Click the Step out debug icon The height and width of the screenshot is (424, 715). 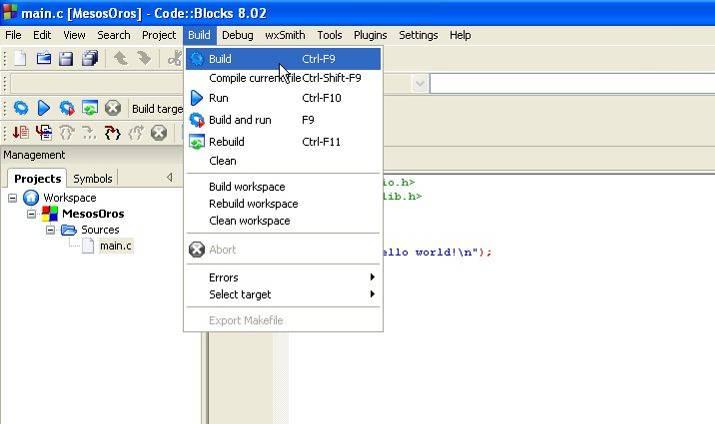(x=135, y=133)
